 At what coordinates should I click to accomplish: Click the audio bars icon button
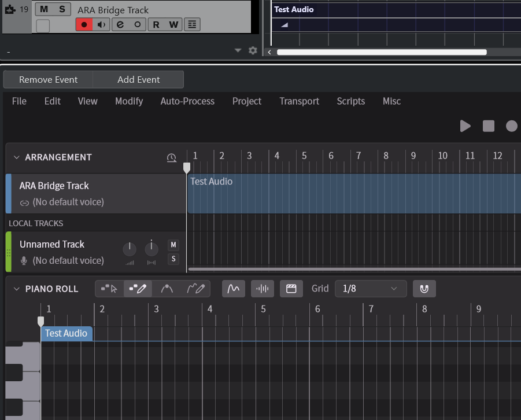pos(262,289)
